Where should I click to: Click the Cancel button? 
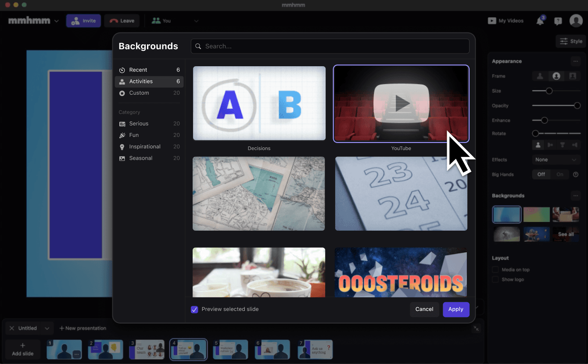click(424, 309)
